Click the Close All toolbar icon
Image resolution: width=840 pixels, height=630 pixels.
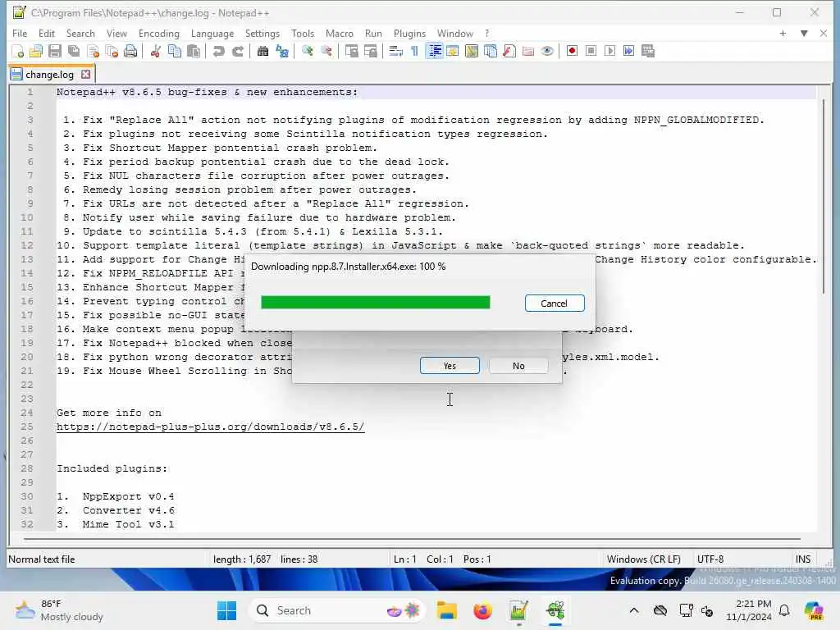pyautogui.click(x=112, y=52)
